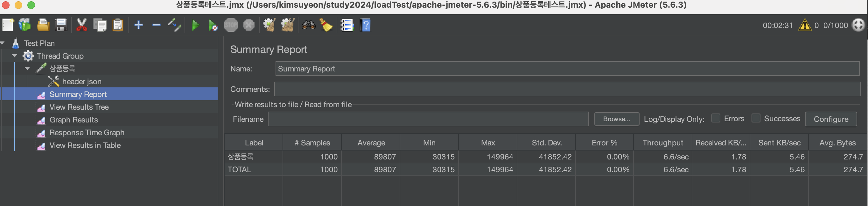
Task: Click the Average column header
Action: click(371, 143)
